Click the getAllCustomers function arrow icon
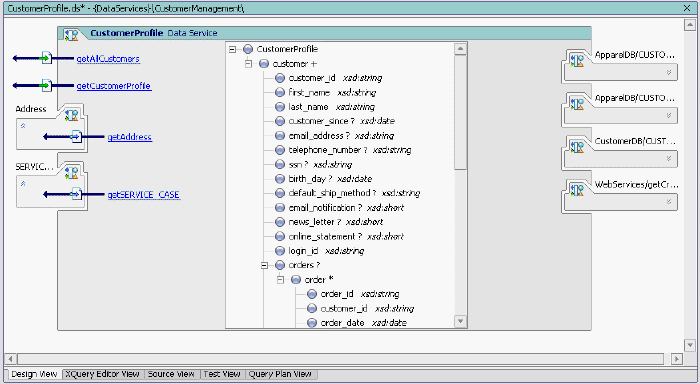700x384 pixels. coord(46,58)
